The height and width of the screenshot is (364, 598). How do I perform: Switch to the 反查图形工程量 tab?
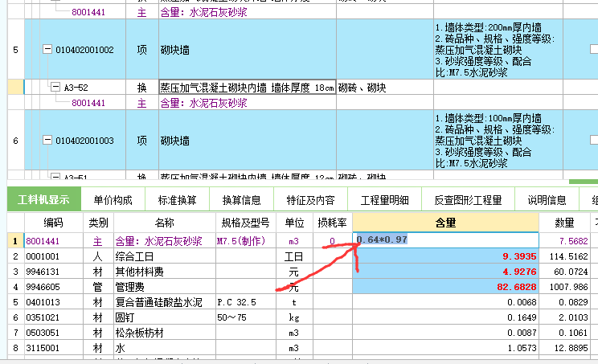468,200
